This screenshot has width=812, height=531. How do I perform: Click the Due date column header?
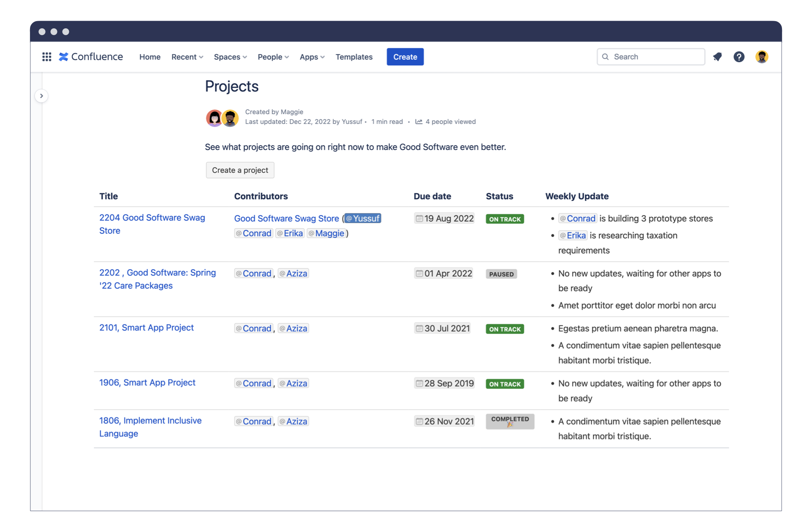[432, 196]
